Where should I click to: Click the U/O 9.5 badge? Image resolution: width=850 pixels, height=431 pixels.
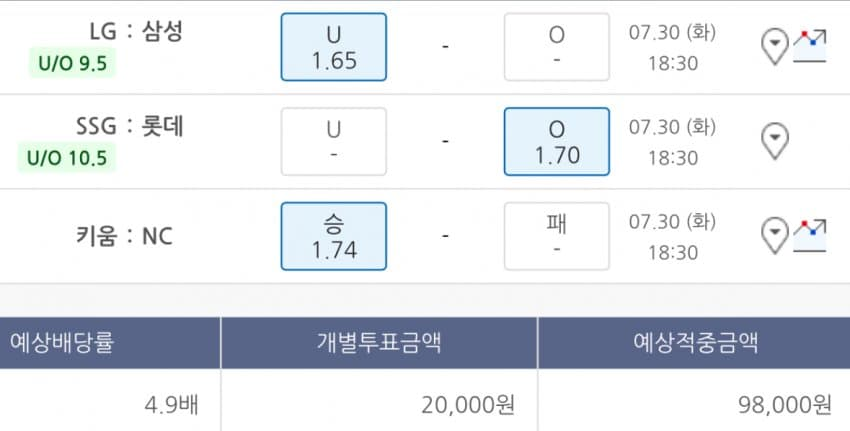pos(73,64)
